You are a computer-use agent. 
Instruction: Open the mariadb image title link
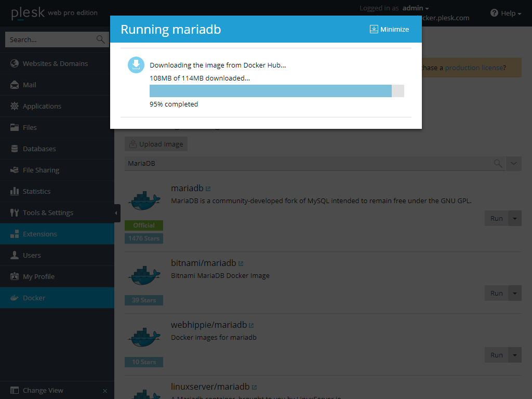(x=187, y=188)
